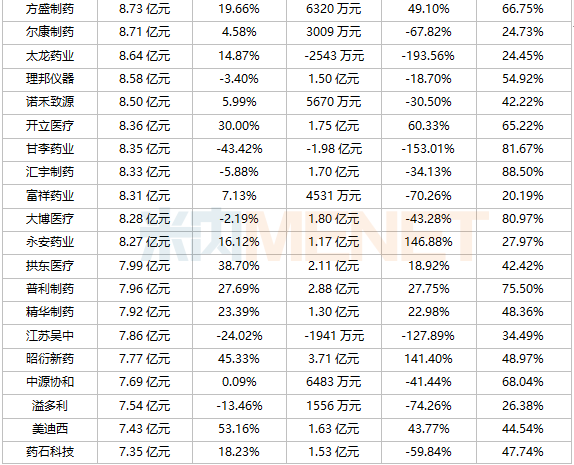Click 昭衍新药 net profit 3.71 亿元
574x465 pixels.
334,359
